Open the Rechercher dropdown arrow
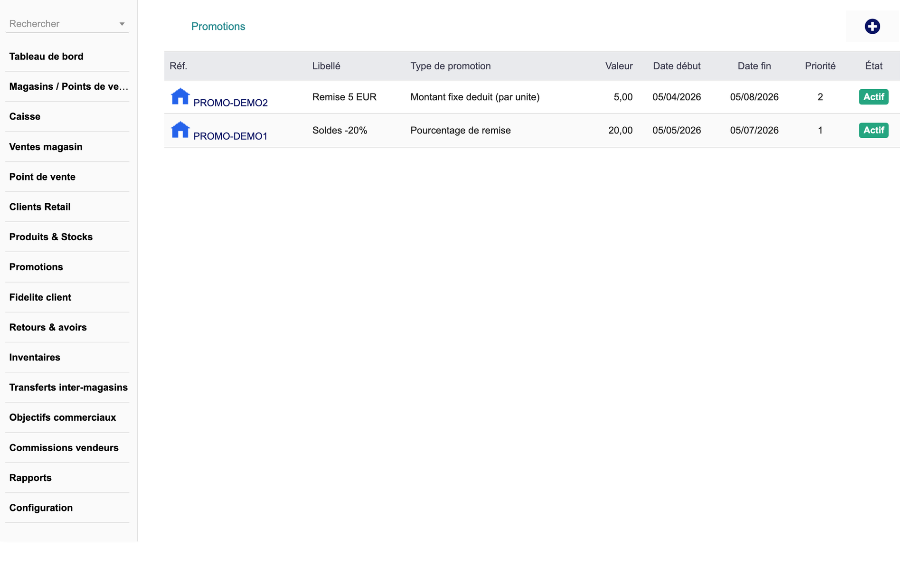The height and width of the screenshot is (586, 924). (122, 24)
